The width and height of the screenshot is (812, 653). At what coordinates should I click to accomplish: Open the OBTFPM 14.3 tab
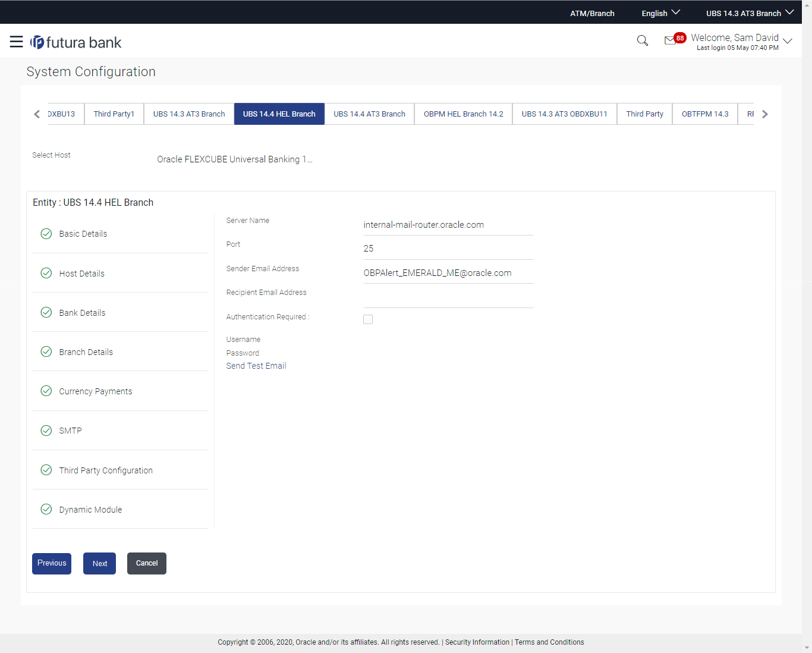[705, 114]
